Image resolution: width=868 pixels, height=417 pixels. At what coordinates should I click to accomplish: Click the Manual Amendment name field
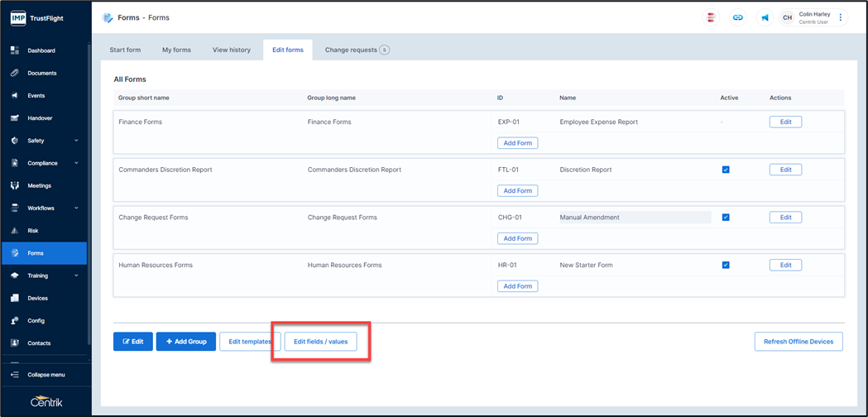tap(634, 218)
